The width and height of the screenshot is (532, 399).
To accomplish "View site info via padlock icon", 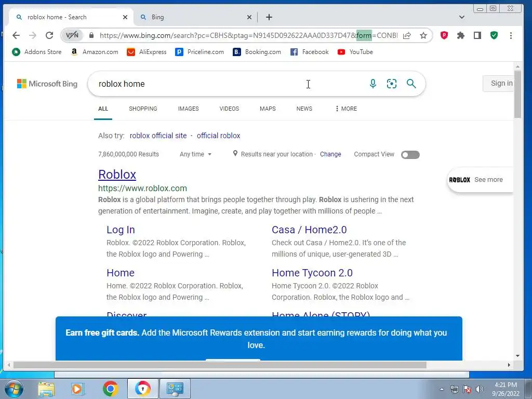I will click(91, 35).
